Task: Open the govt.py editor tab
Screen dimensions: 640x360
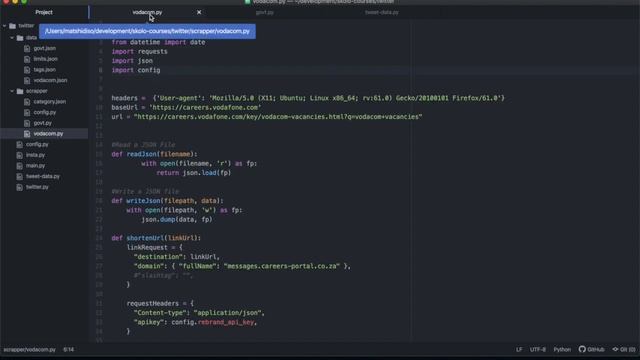Action: [x=264, y=12]
